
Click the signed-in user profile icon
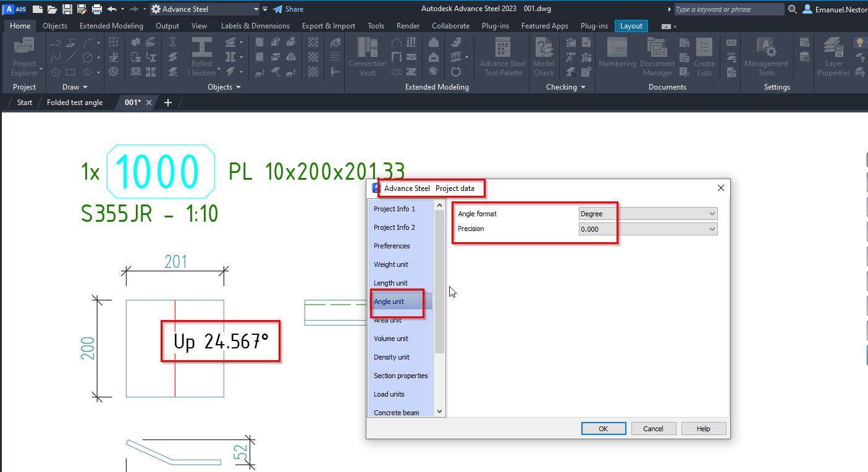[x=807, y=9]
